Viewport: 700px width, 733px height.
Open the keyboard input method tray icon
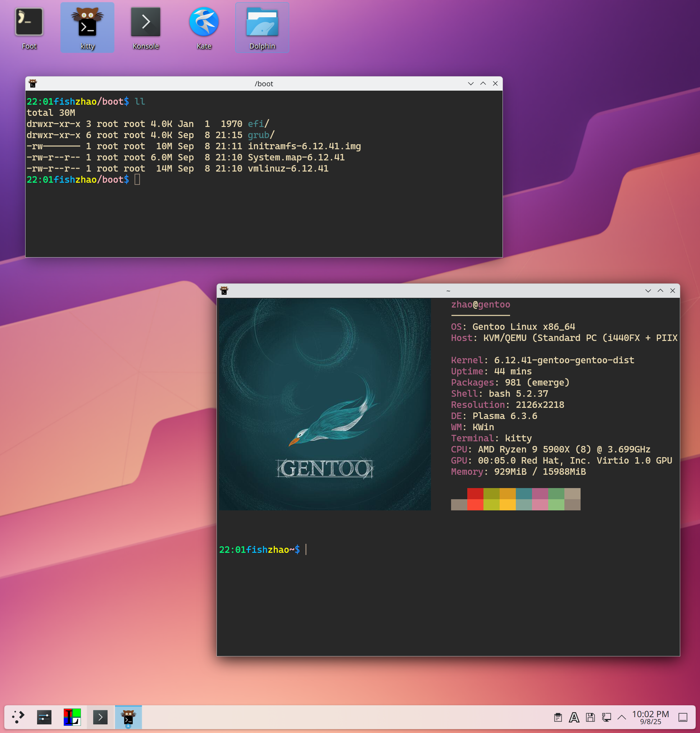tap(574, 717)
